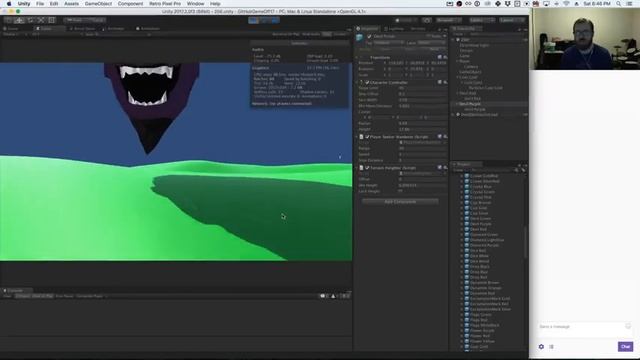
Task: Click the Step frame button
Action: (x=275, y=20)
